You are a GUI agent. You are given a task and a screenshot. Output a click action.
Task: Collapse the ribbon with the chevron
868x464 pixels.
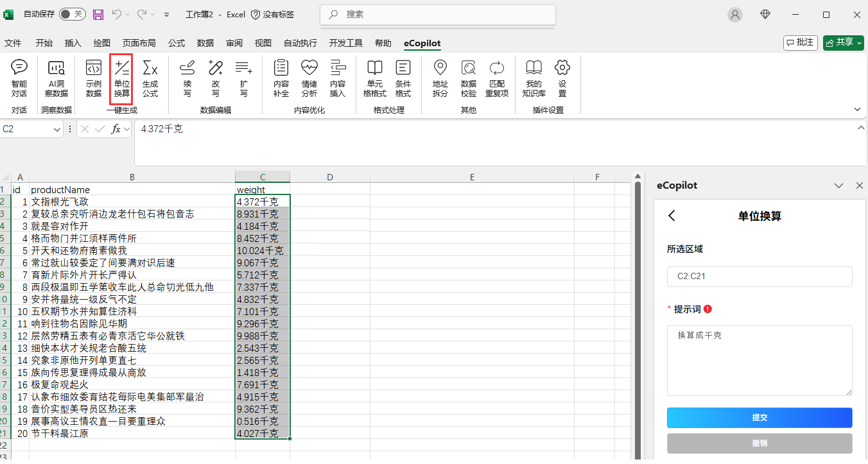857,110
